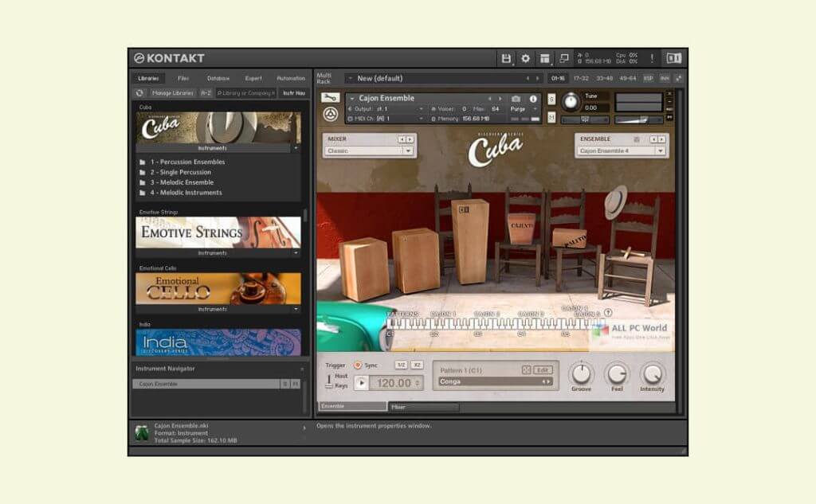Switch to the Automation tab

(291, 79)
